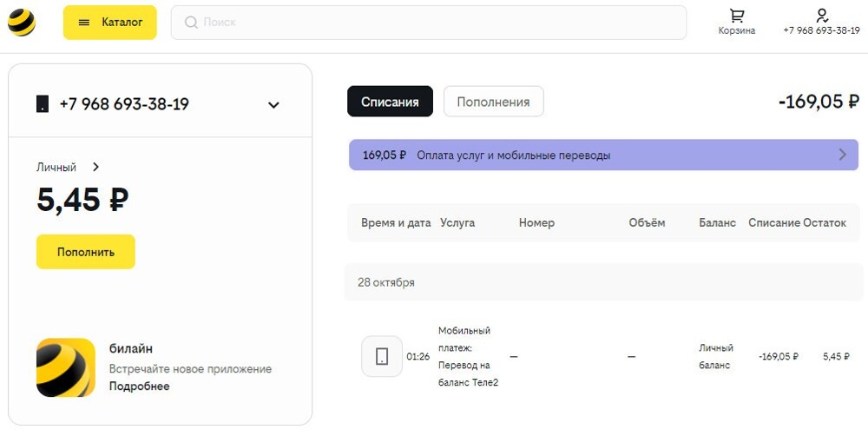The width and height of the screenshot is (868, 436).
Task: Open the Каталог menu button
Action: click(110, 23)
